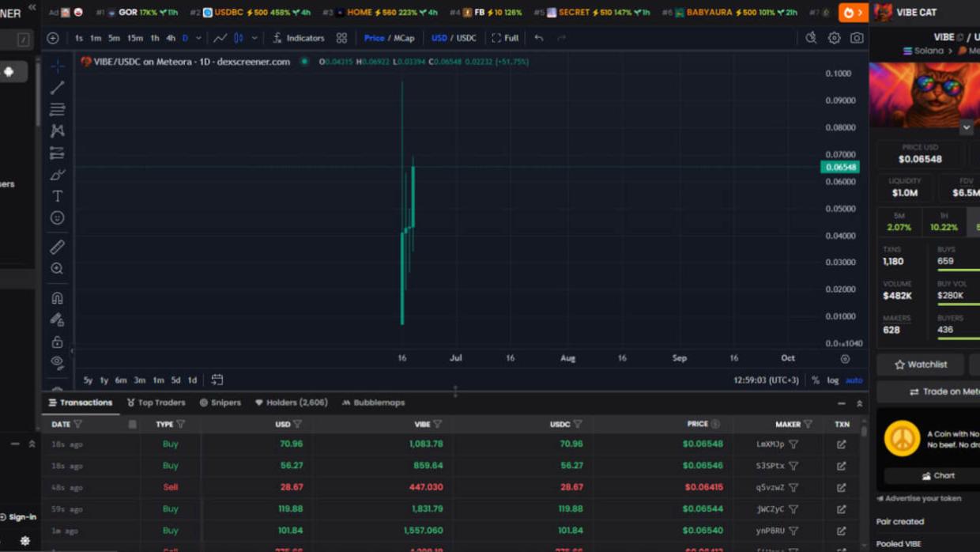Switch chart to MCap display
Viewport: 980px width, 552px height.
pos(404,38)
